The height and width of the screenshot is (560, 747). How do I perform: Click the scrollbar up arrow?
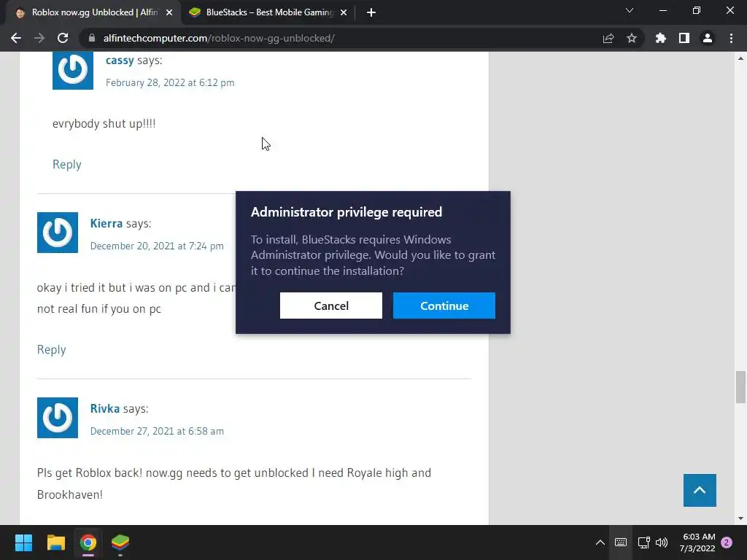point(740,58)
